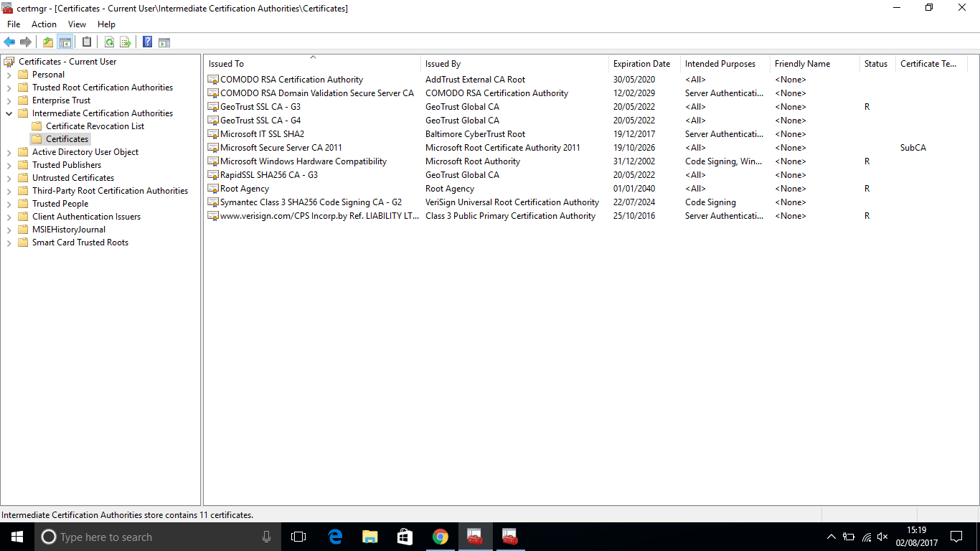Image resolution: width=980 pixels, height=551 pixels.
Task: Expand the Smart Card Trusted Roots node
Action: (x=9, y=242)
